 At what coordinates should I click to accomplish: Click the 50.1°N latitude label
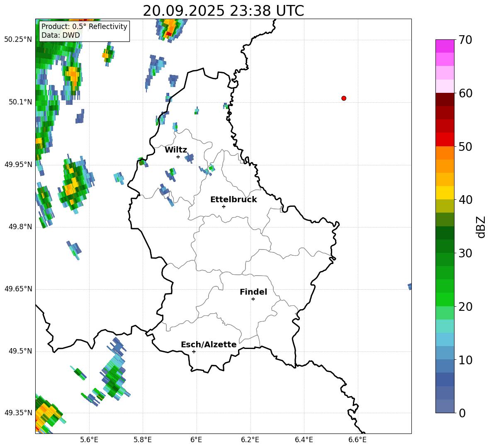point(20,102)
